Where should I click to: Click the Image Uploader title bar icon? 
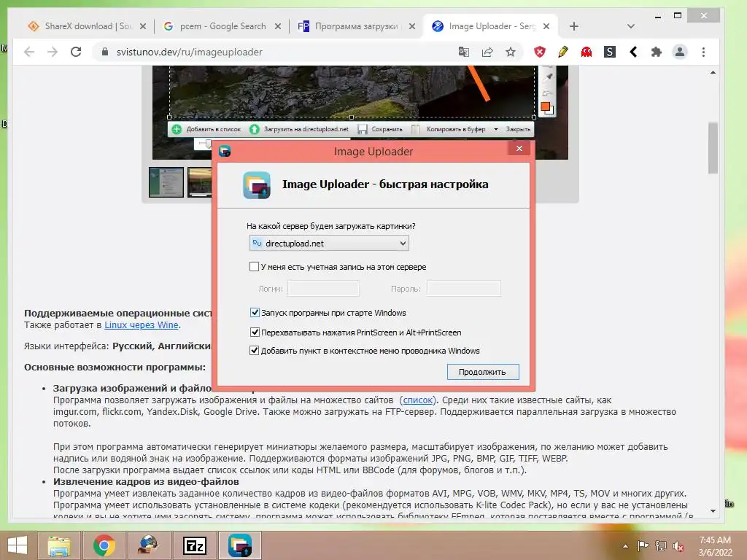coord(225,151)
